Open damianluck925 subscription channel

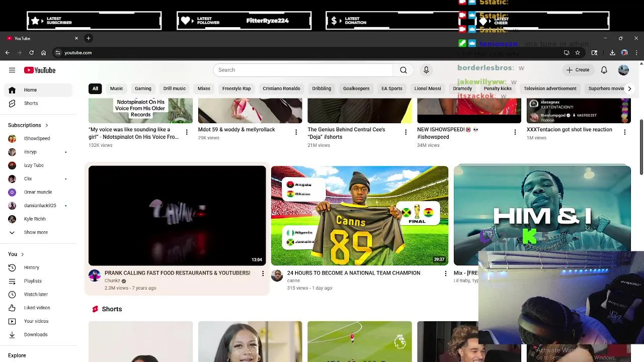[x=38, y=206]
